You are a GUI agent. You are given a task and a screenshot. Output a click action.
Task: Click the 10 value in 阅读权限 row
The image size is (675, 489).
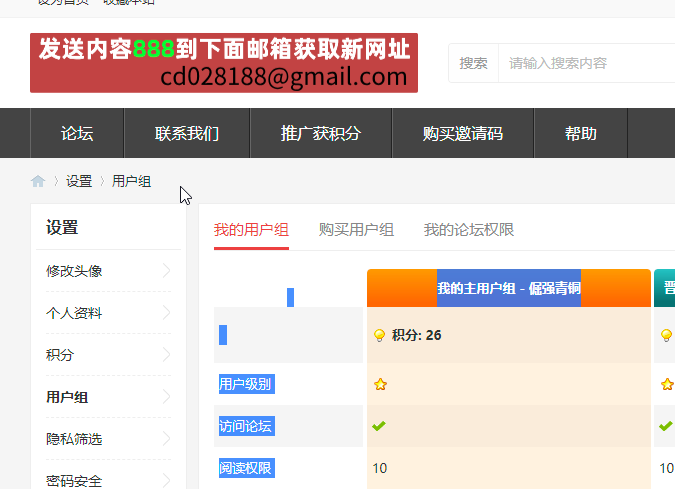[380, 468]
